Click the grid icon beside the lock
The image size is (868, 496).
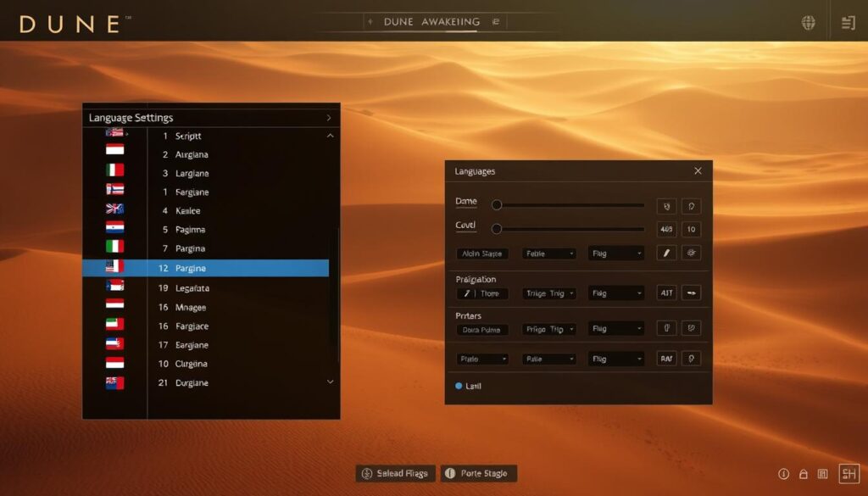pos(822,474)
